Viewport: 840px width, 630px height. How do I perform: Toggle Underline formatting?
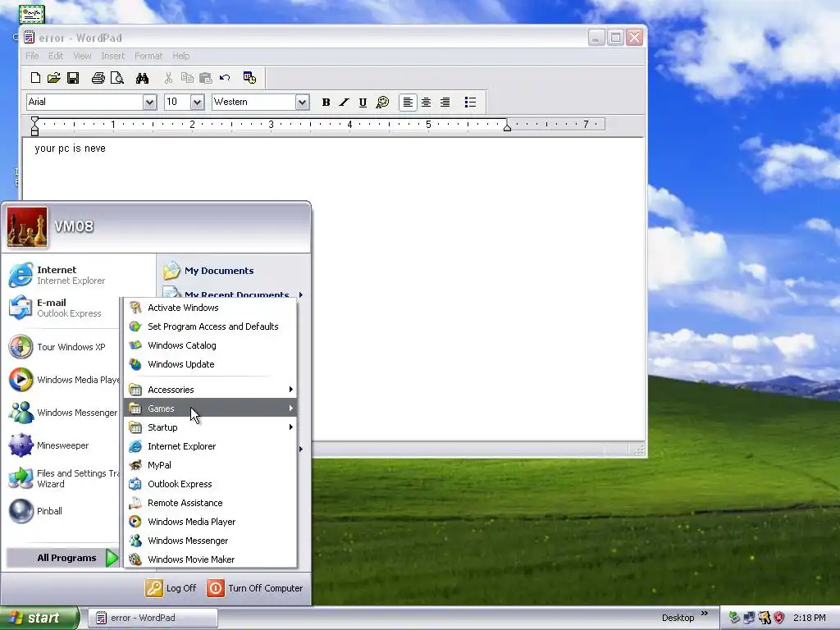pyautogui.click(x=363, y=103)
